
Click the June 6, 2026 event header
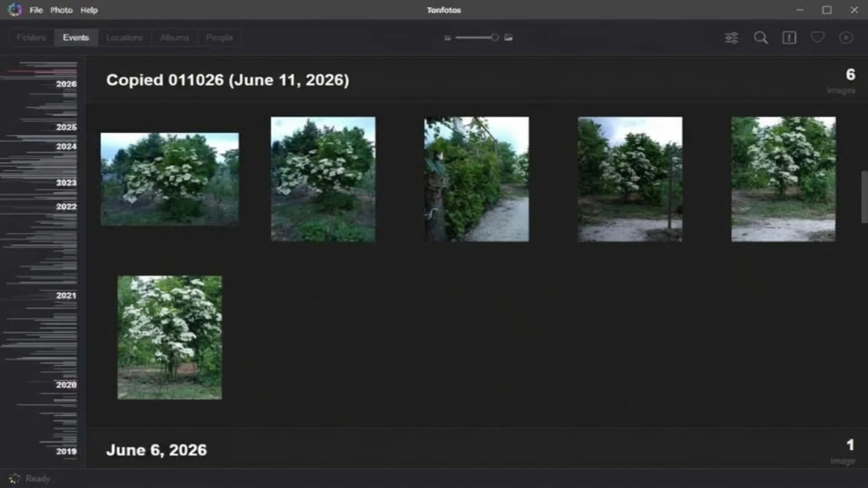pyautogui.click(x=156, y=450)
